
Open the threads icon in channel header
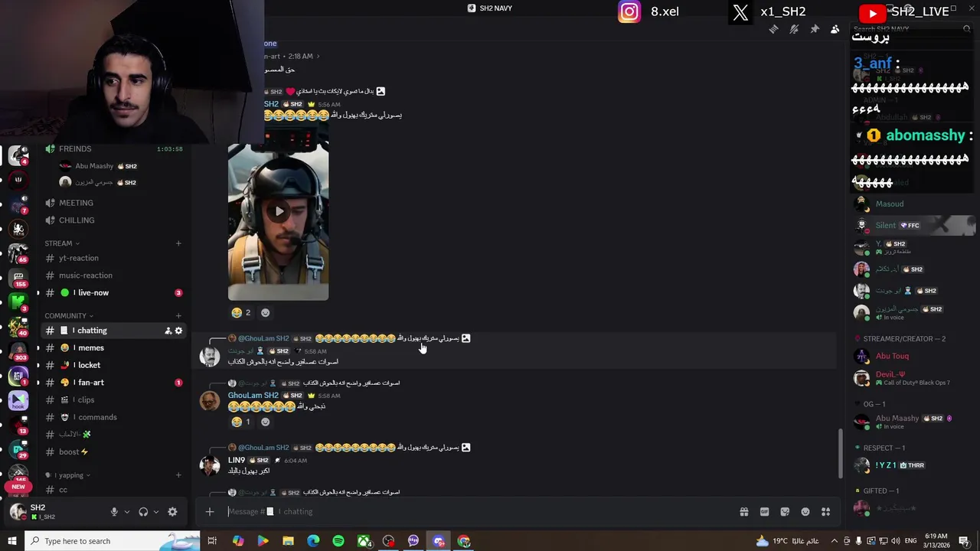(773, 29)
